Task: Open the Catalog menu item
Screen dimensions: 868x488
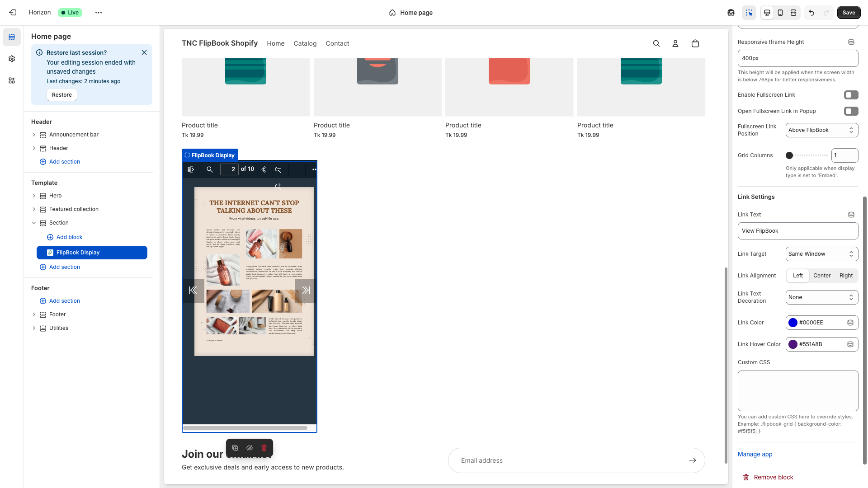Action: point(305,43)
